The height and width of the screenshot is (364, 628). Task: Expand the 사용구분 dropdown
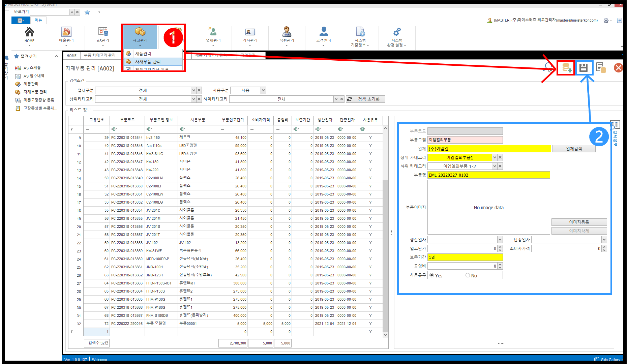click(x=263, y=90)
